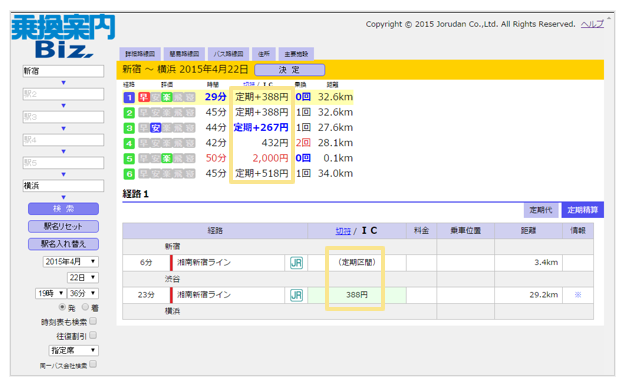The height and width of the screenshot is (384, 625).
Task: Select 発 departure radio button
Action: (62, 307)
